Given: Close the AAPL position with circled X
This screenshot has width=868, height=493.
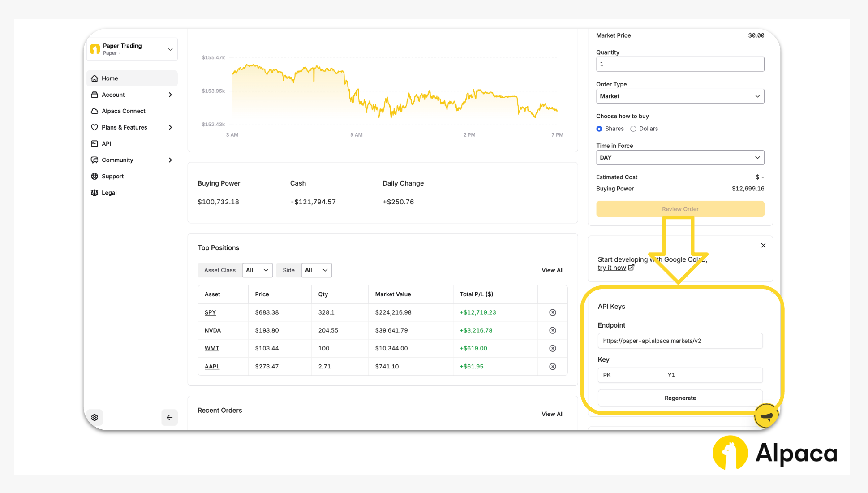Looking at the screenshot, I should coord(553,366).
